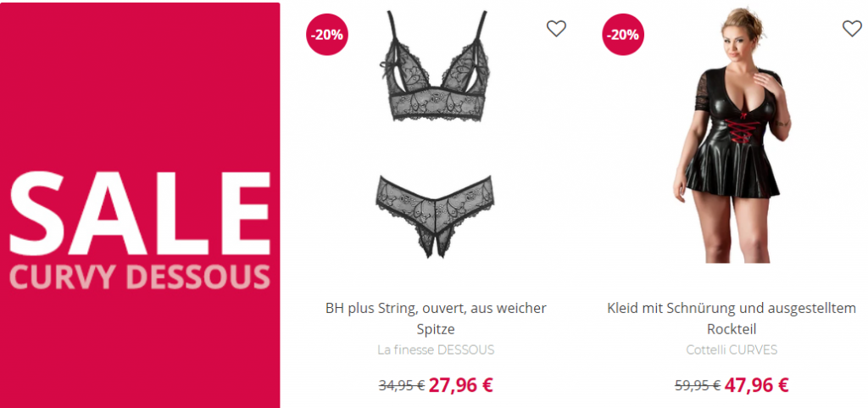Click the CURVY DESSOUS banner subtitle

pos(140,277)
